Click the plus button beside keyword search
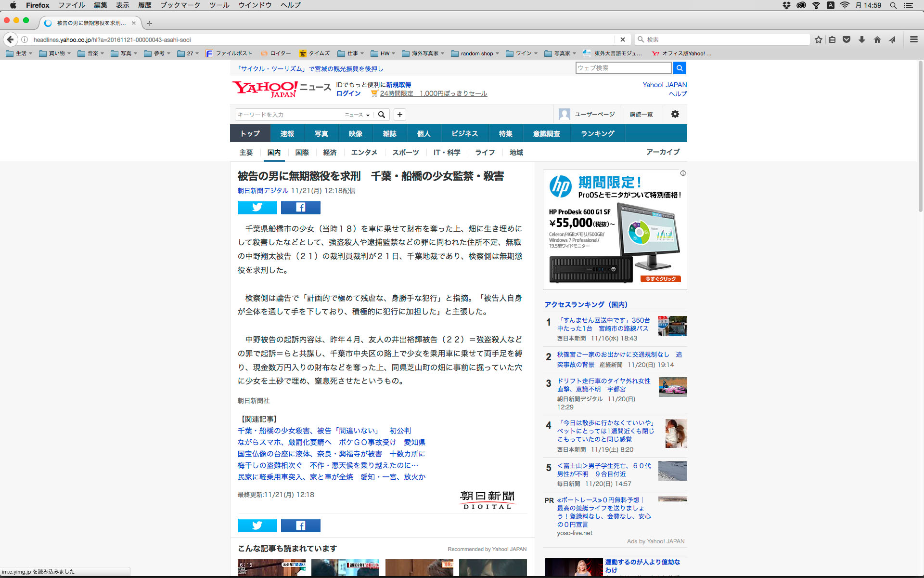The width and height of the screenshot is (924, 578). (399, 115)
